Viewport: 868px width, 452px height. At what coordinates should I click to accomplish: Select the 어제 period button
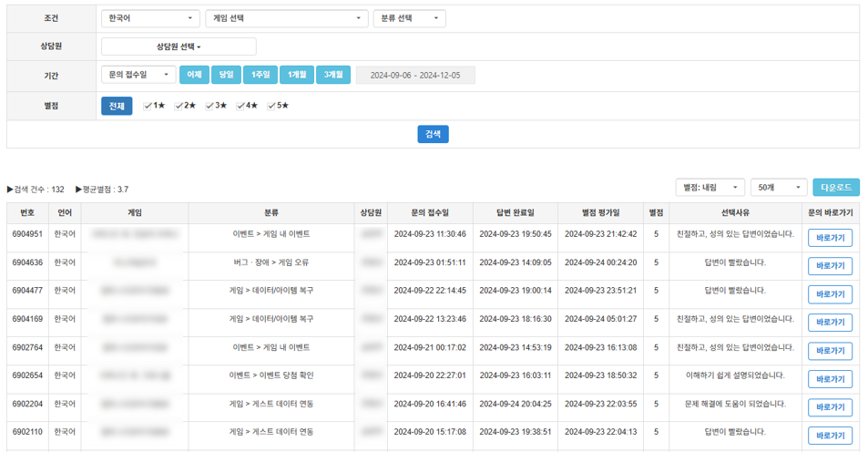click(193, 75)
